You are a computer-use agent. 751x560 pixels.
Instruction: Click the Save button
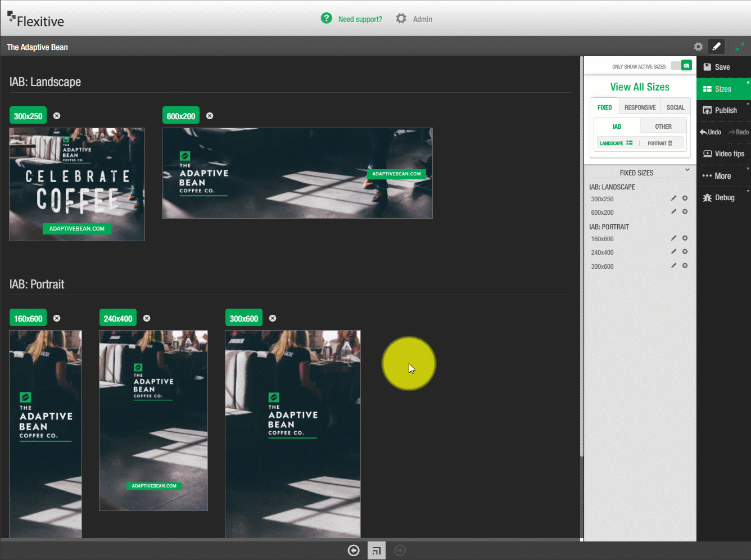tap(723, 67)
